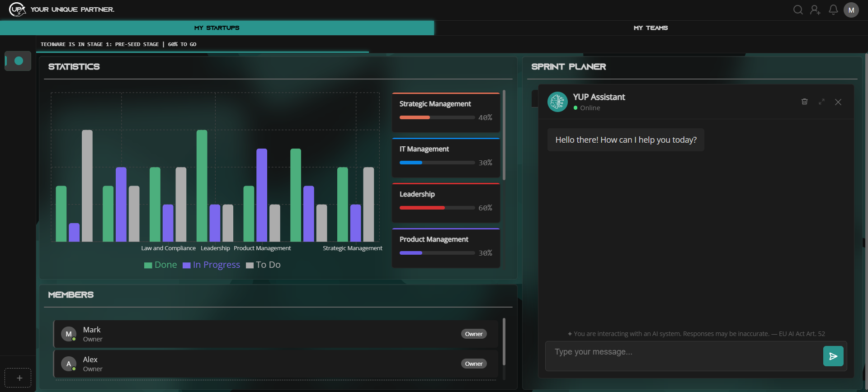Viewport: 868px width, 392px height.
Task: Click the Techware stage status text
Action: (x=118, y=44)
